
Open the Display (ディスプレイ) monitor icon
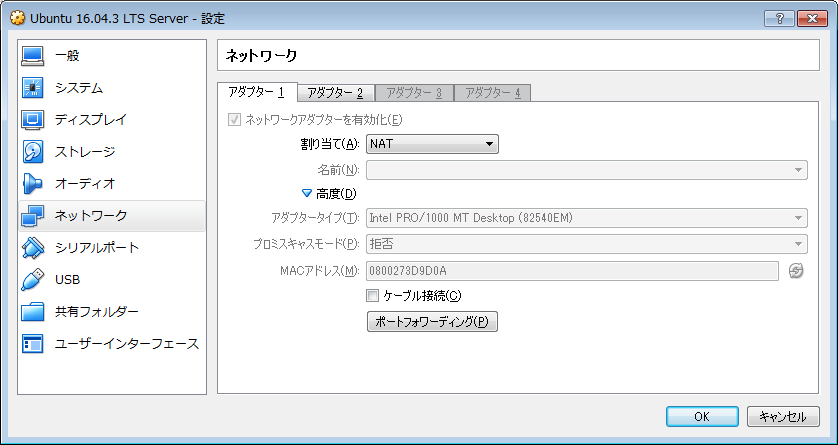[33, 120]
